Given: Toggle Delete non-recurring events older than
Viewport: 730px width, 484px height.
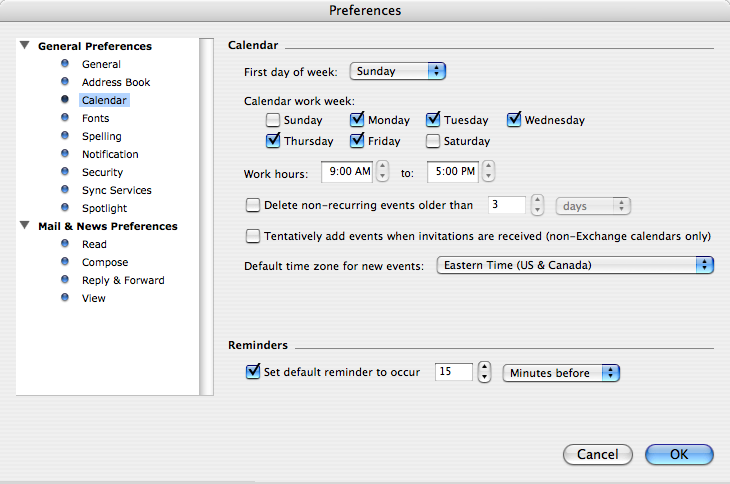Looking at the screenshot, I should [253, 205].
